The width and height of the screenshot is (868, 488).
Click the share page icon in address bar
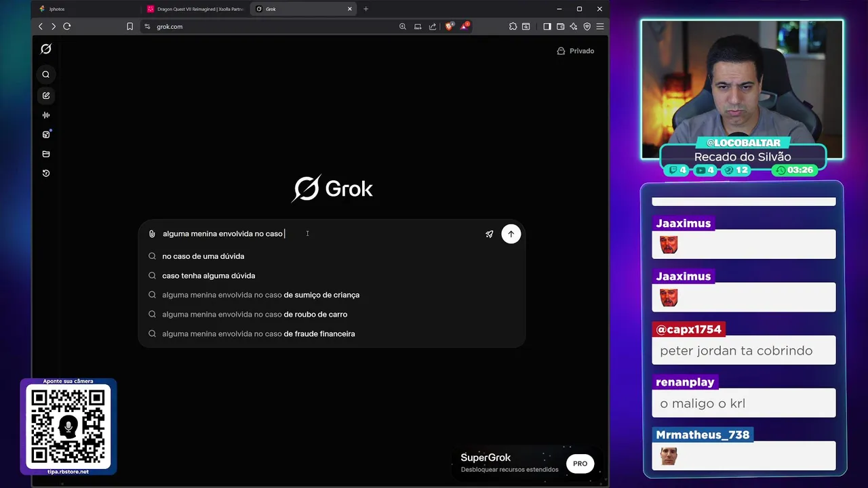[433, 26]
